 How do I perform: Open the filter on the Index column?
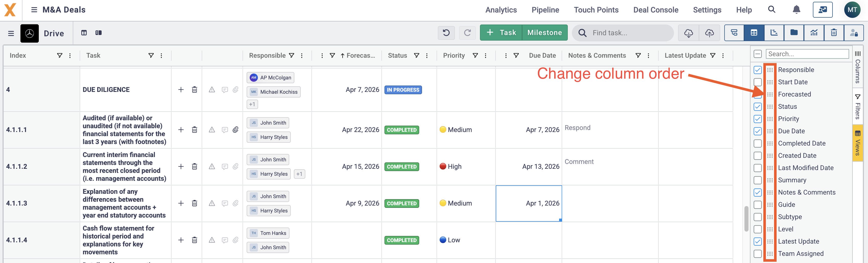click(60, 55)
